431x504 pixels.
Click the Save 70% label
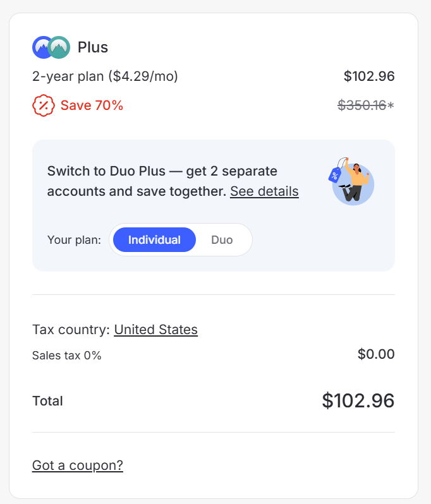coord(92,105)
